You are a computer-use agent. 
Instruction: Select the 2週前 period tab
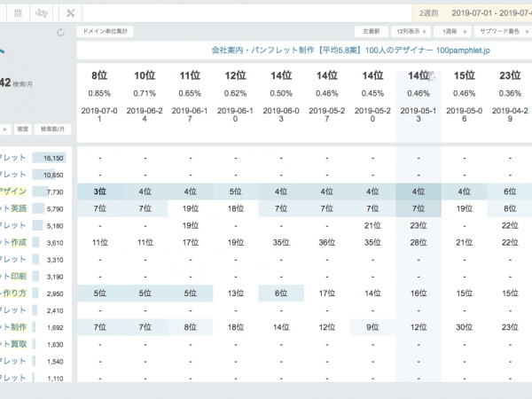click(x=428, y=13)
